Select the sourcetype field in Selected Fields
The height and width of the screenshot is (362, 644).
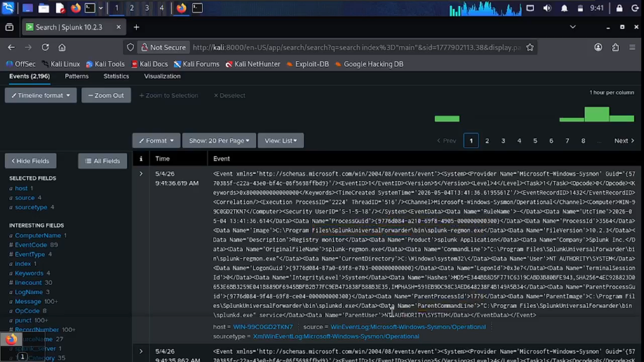[x=31, y=207]
